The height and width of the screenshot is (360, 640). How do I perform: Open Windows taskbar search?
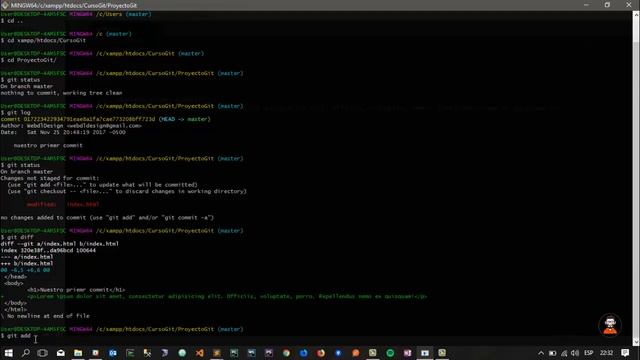click(x=26, y=353)
